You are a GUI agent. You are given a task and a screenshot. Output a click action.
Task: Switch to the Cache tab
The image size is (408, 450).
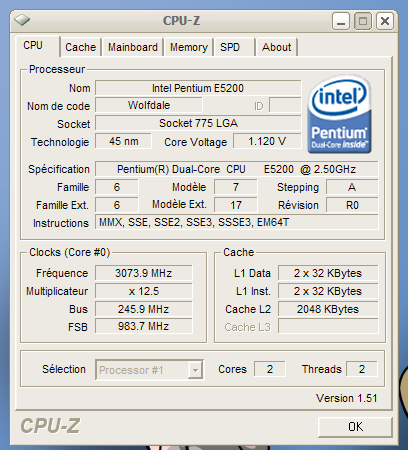(81, 47)
